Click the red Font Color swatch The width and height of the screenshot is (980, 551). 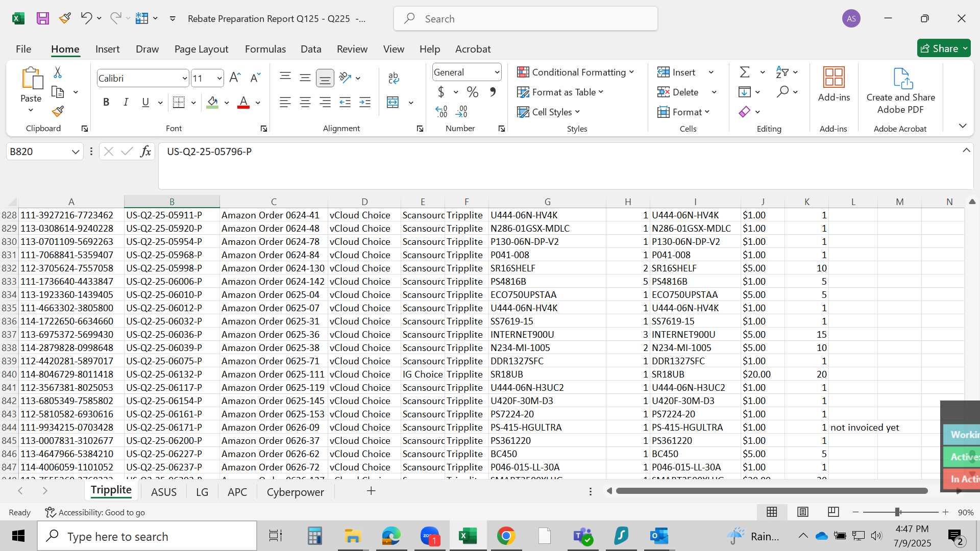click(x=243, y=102)
